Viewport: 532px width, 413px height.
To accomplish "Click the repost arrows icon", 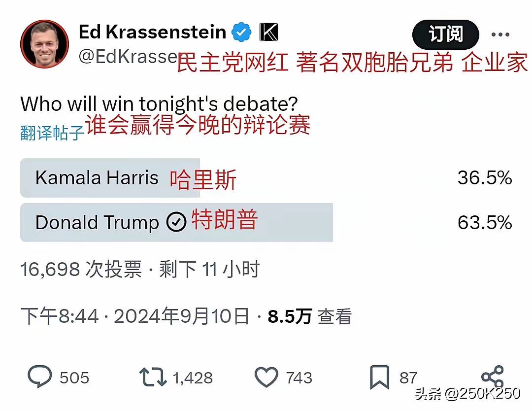I will (x=153, y=378).
